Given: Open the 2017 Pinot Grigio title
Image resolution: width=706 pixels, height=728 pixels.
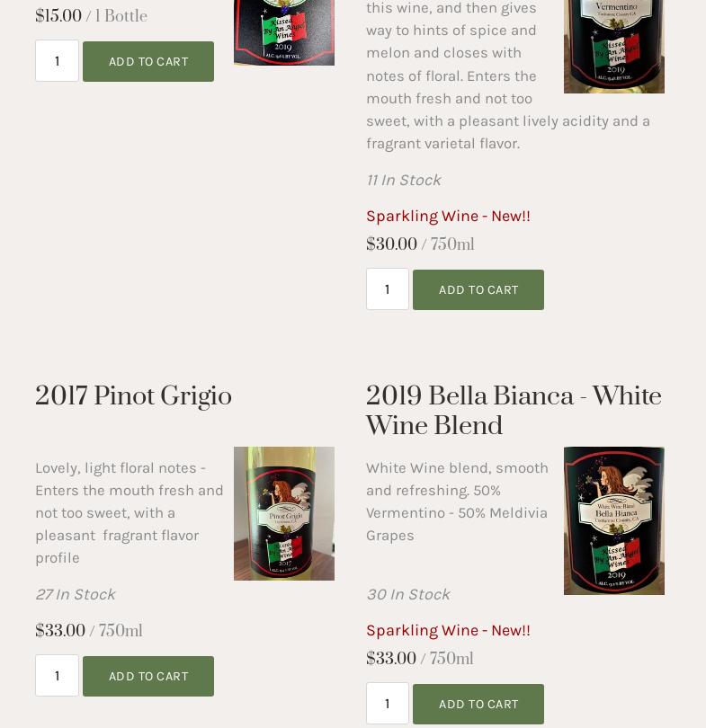Looking at the screenshot, I should [133, 396].
